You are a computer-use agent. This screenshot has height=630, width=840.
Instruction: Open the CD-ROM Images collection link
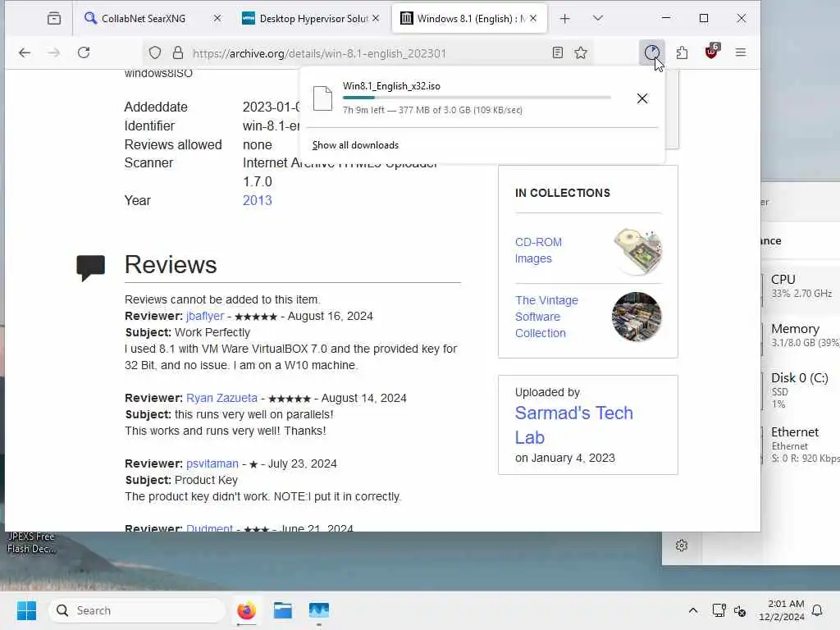538,250
